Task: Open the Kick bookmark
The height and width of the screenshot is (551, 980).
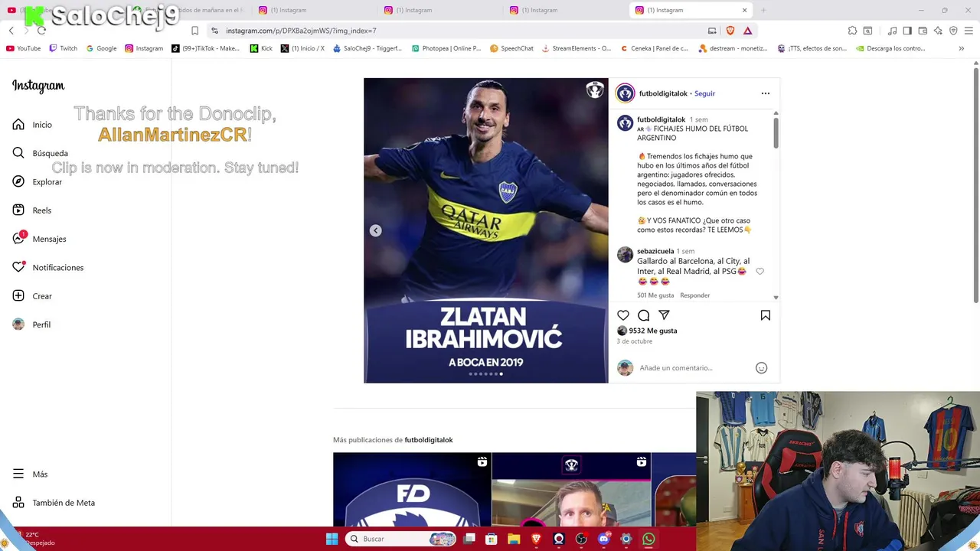Action: [261, 48]
